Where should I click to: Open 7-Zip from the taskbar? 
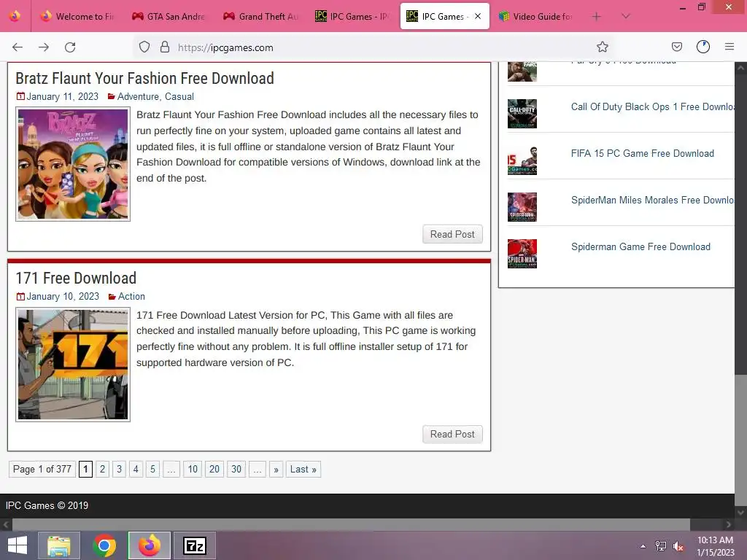[x=195, y=545]
